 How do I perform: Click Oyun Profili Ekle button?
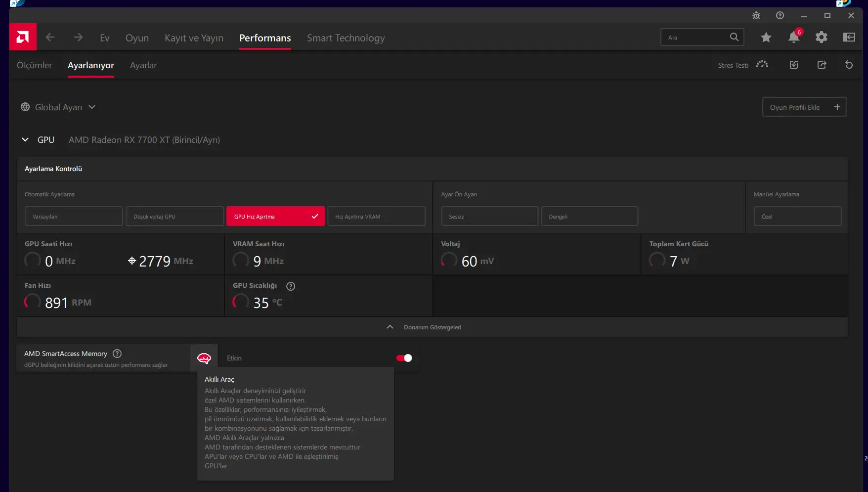click(x=804, y=107)
